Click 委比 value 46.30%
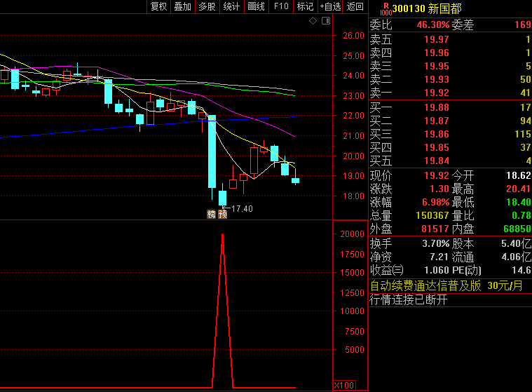 pos(433,25)
